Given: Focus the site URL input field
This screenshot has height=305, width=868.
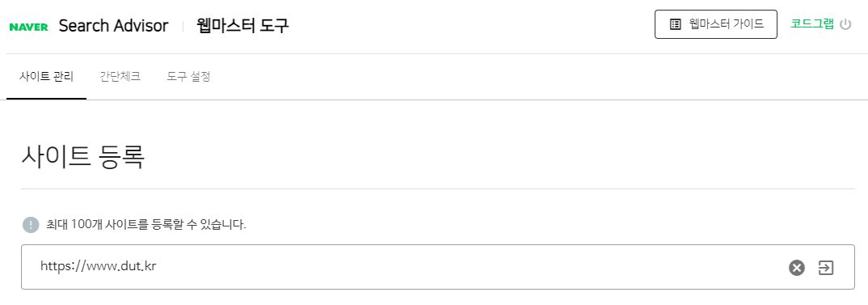Looking at the screenshot, I should [x=438, y=267].
